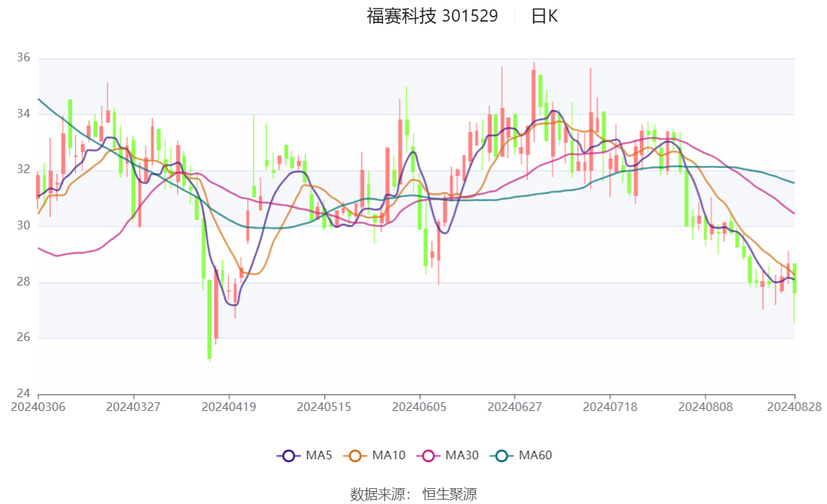Click the 日K label in title
Viewport: 827px width, 504px height.
click(544, 16)
